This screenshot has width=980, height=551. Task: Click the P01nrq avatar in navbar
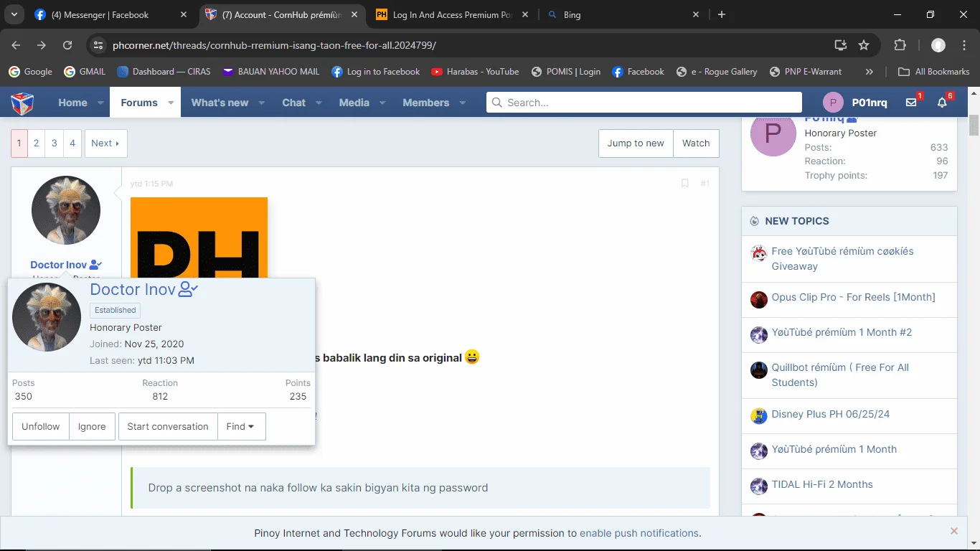point(833,103)
